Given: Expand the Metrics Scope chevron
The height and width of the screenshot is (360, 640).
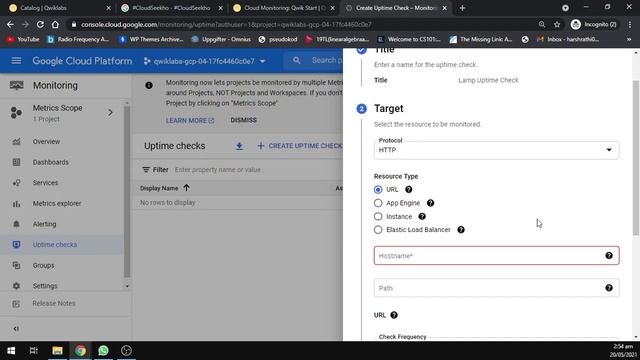Looking at the screenshot, I should [110, 112].
